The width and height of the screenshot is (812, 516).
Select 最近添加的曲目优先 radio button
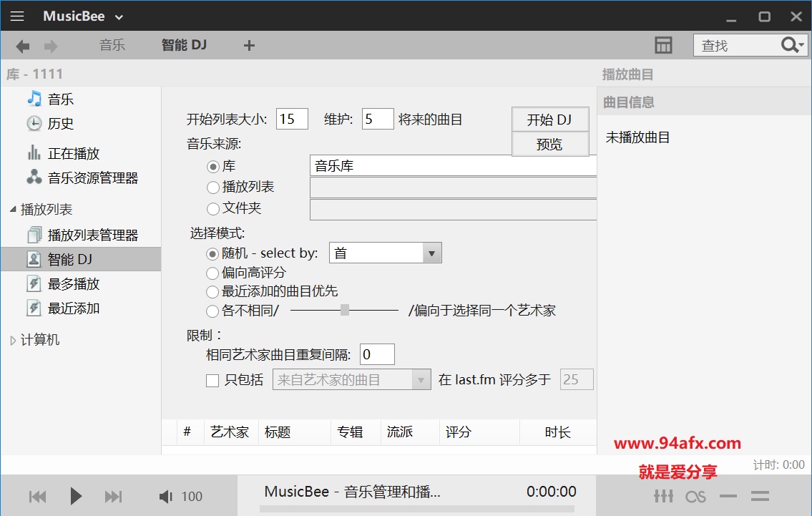pos(212,292)
